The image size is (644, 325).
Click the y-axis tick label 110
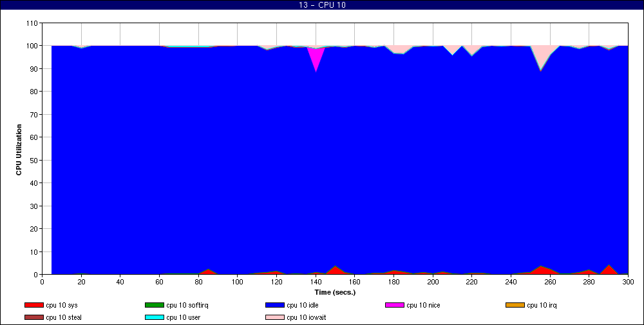point(32,23)
